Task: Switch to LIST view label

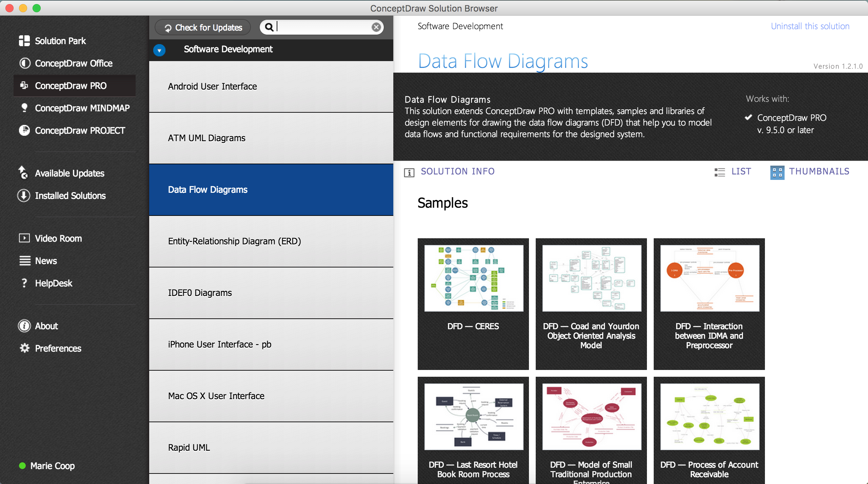Action: point(741,171)
